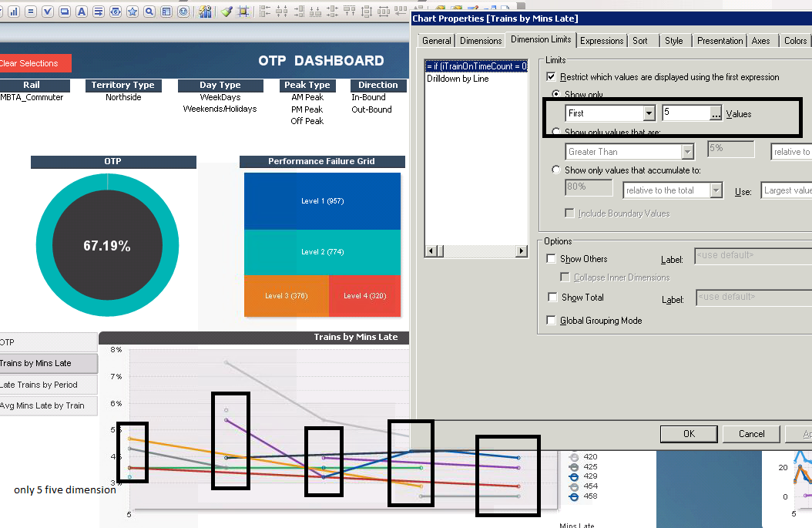Click the OK button
Image resolution: width=812 pixels, height=528 pixels.
[689, 434]
